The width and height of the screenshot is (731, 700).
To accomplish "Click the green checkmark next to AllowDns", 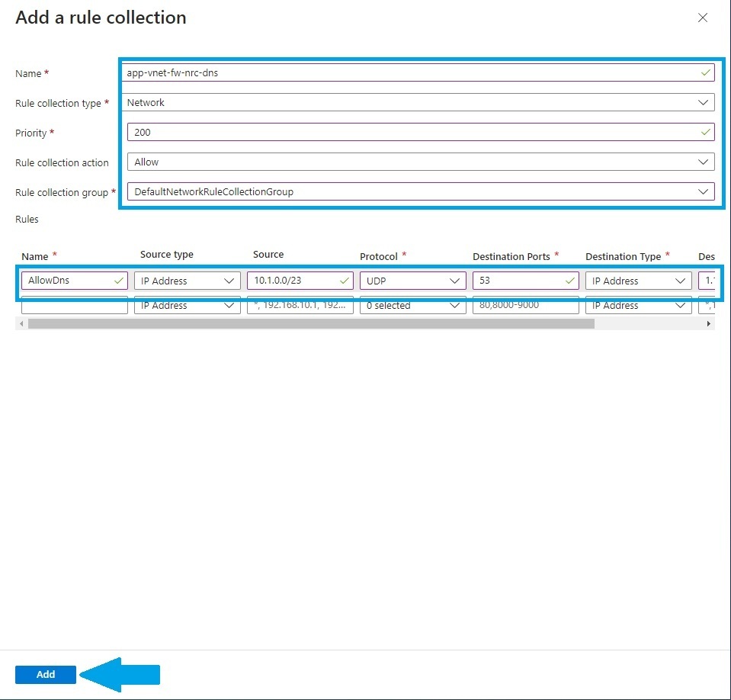I will point(119,281).
